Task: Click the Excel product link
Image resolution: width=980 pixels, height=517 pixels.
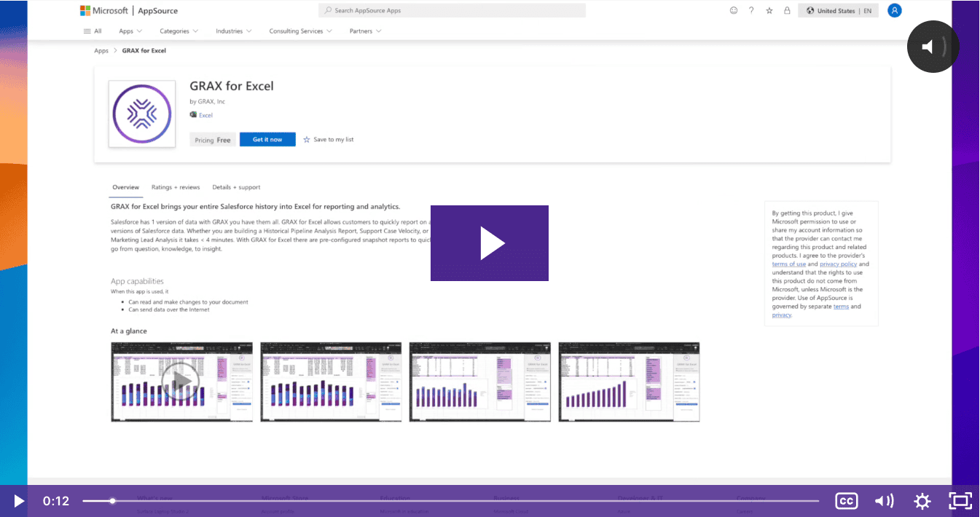Action: [205, 115]
